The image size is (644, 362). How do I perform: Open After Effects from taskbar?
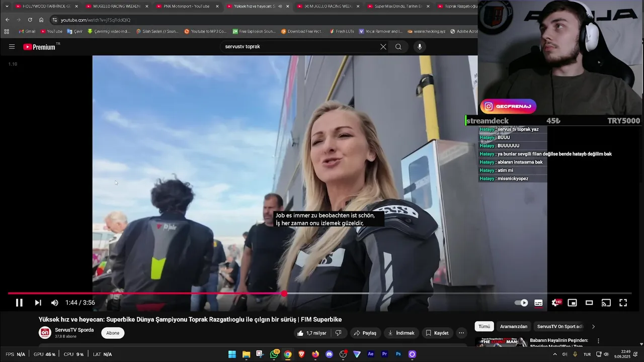point(371,354)
